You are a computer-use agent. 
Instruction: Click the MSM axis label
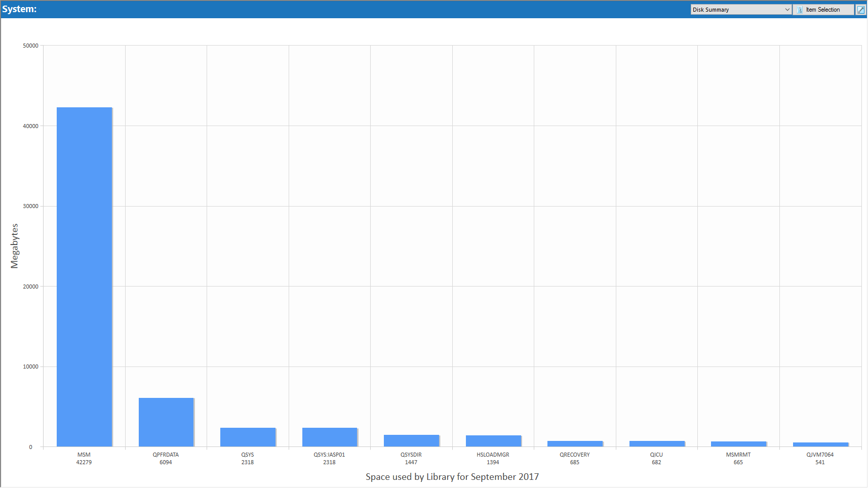pos(84,455)
